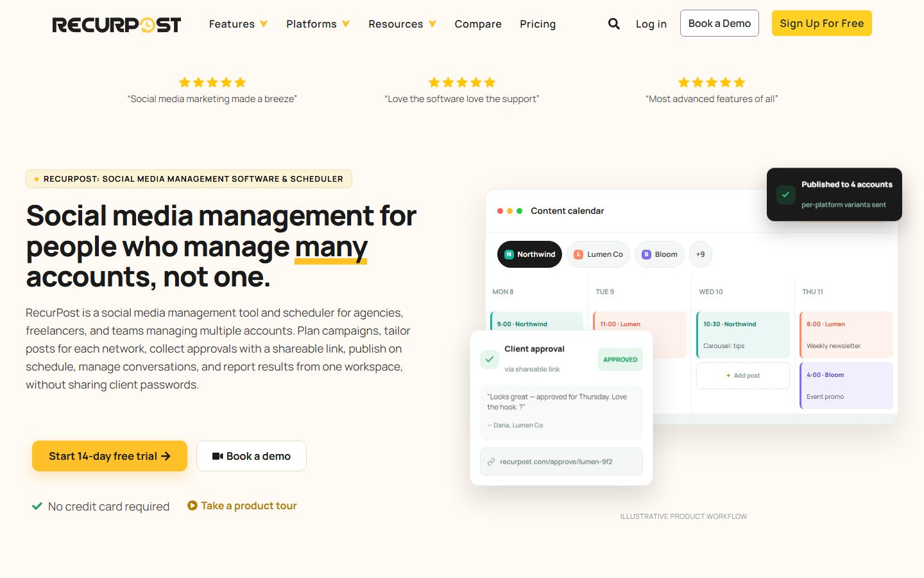Click Book a Demo in the navbar

coord(719,23)
